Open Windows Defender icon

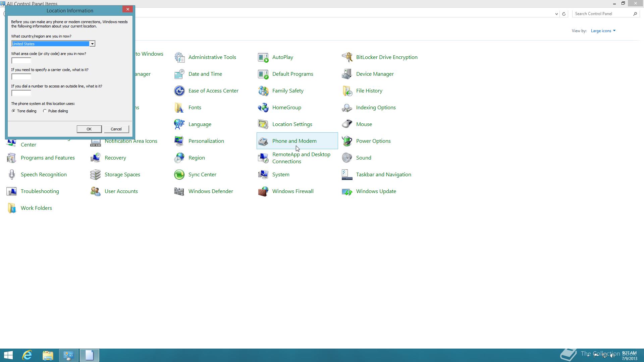[x=179, y=191]
